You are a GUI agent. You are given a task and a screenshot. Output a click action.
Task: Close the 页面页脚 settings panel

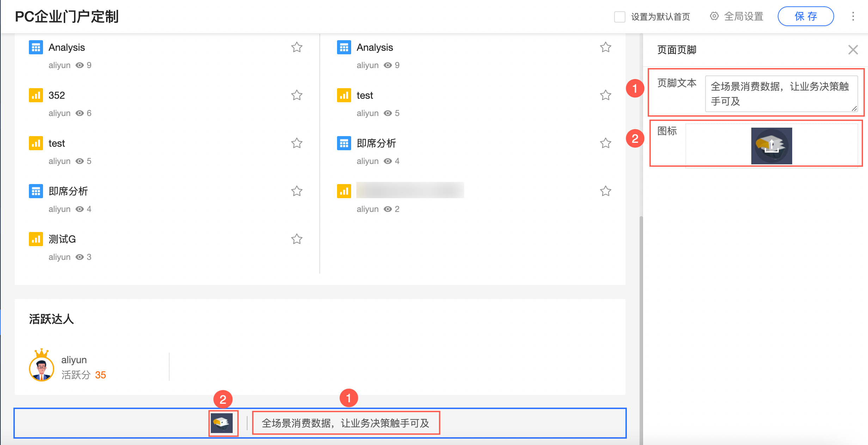click(853, 50)
